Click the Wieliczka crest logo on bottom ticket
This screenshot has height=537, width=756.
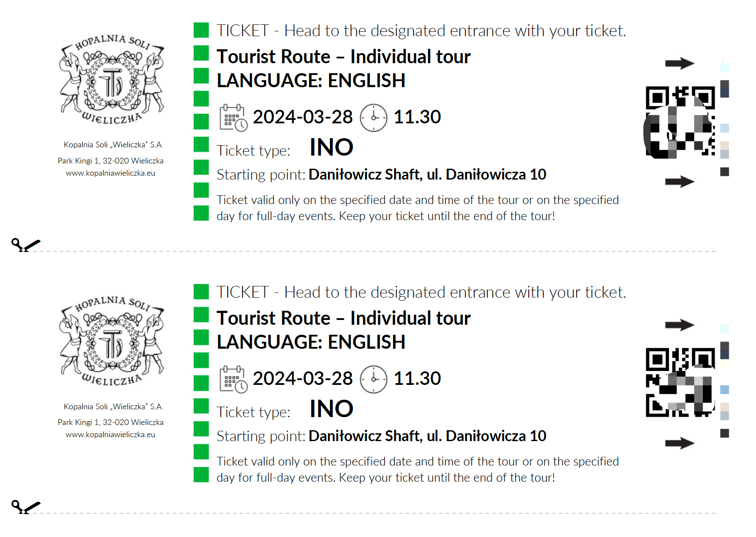(x=112, y=341)
